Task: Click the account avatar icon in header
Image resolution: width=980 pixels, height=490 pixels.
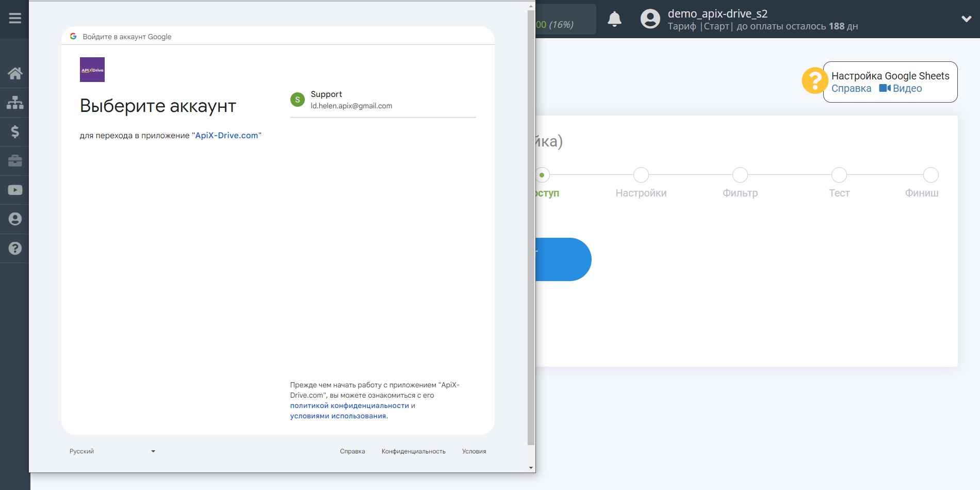Action: (x=650, y=19)
